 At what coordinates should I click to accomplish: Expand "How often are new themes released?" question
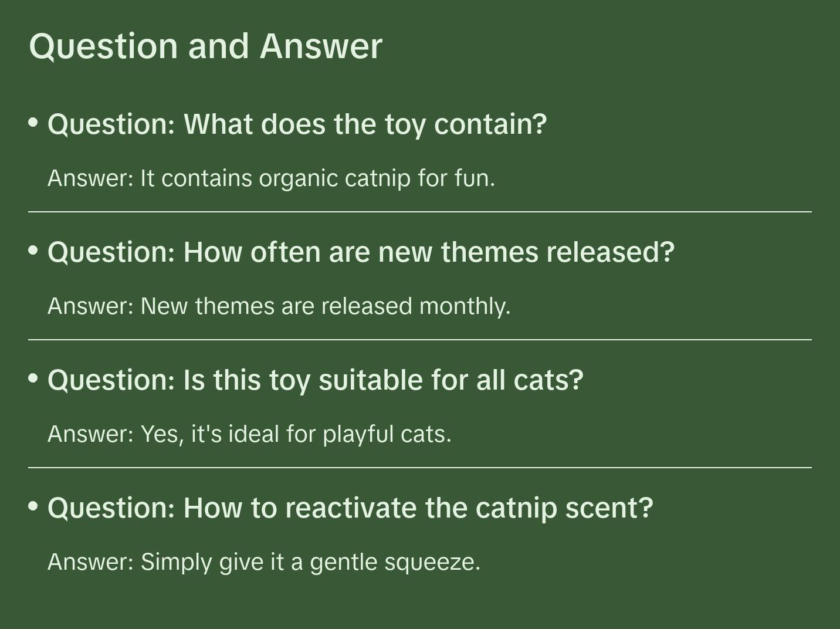pyautogui.click(x=361, y=252)
